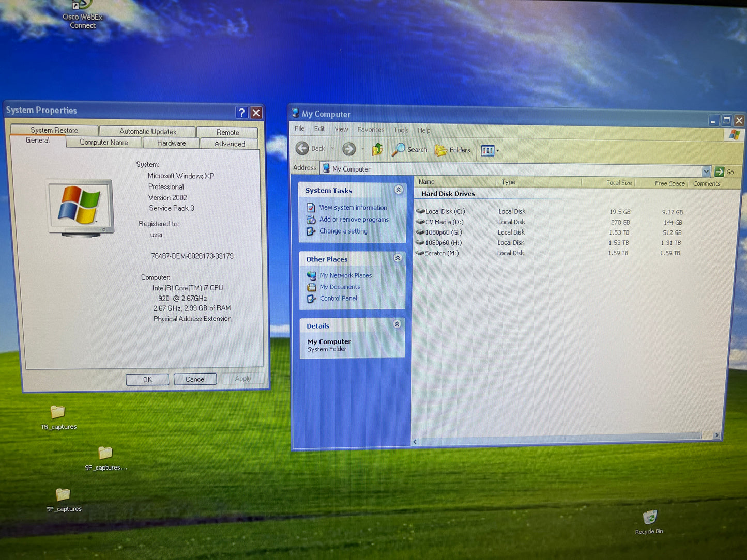This screenshot has height=560, width=747.
Task: Click the Go arrow beside the address bar
Action: [719, 172]
